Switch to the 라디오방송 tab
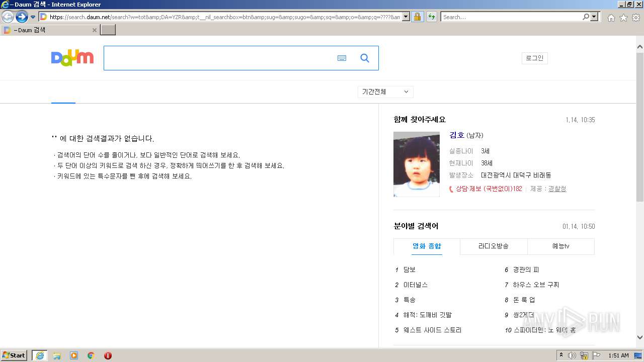Viewport: 644px width, 362px height. coord(494,246)
